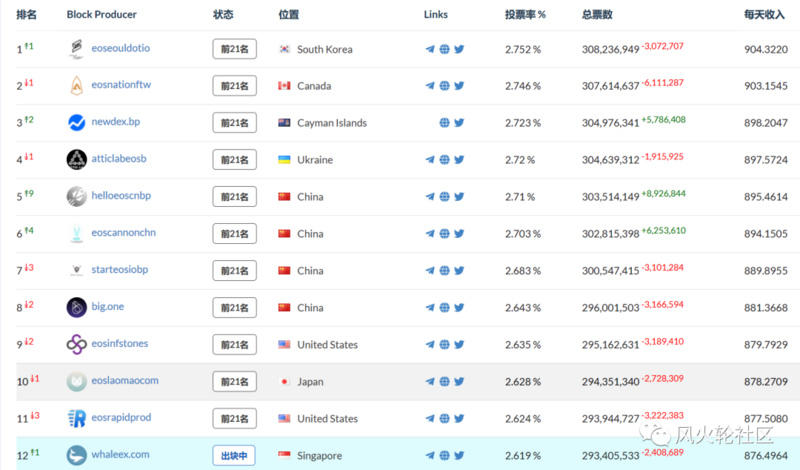Select the vote total 304,976,341

pos(610,123)
